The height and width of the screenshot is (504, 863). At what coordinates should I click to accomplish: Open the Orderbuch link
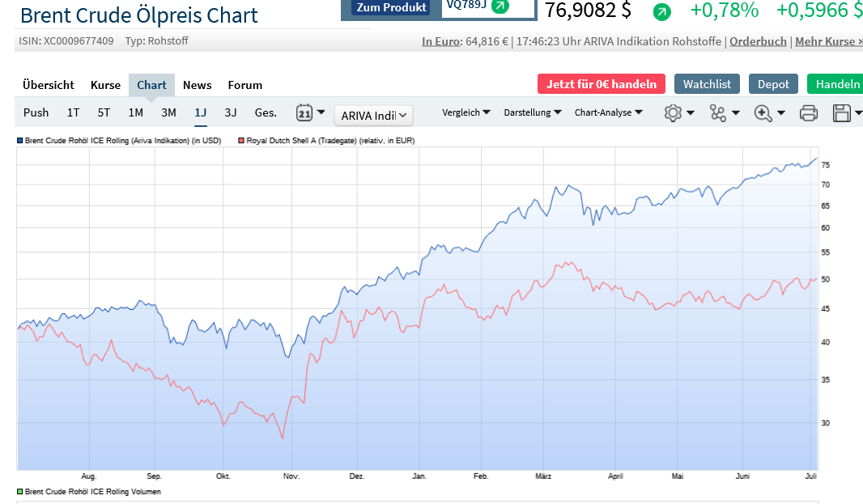click(758, 41)
